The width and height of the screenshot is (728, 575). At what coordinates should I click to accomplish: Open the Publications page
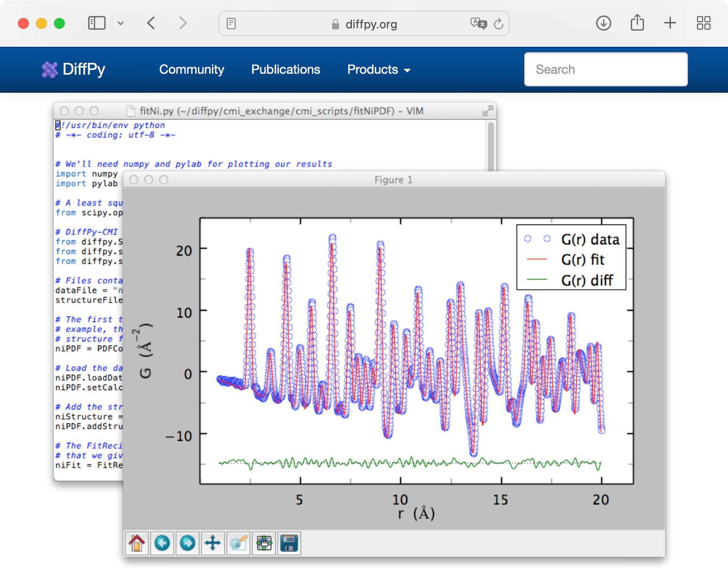pyautogui.click(x=286, y=70)
